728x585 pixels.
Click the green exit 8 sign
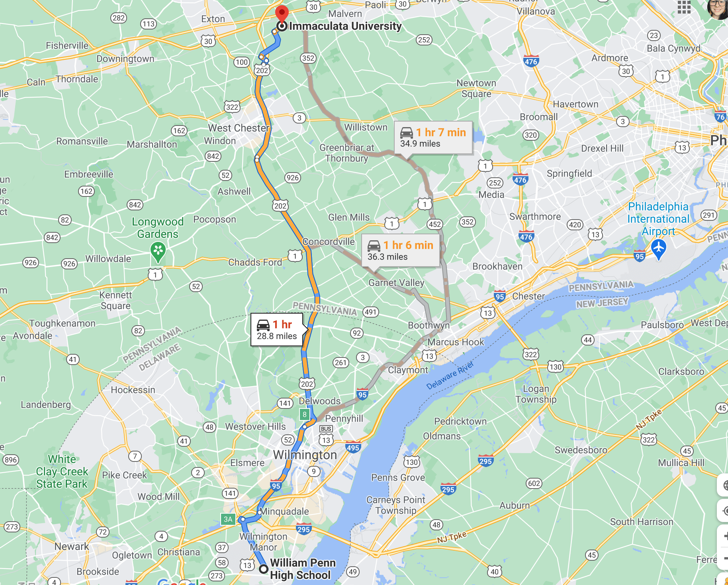tap(305, 414)
